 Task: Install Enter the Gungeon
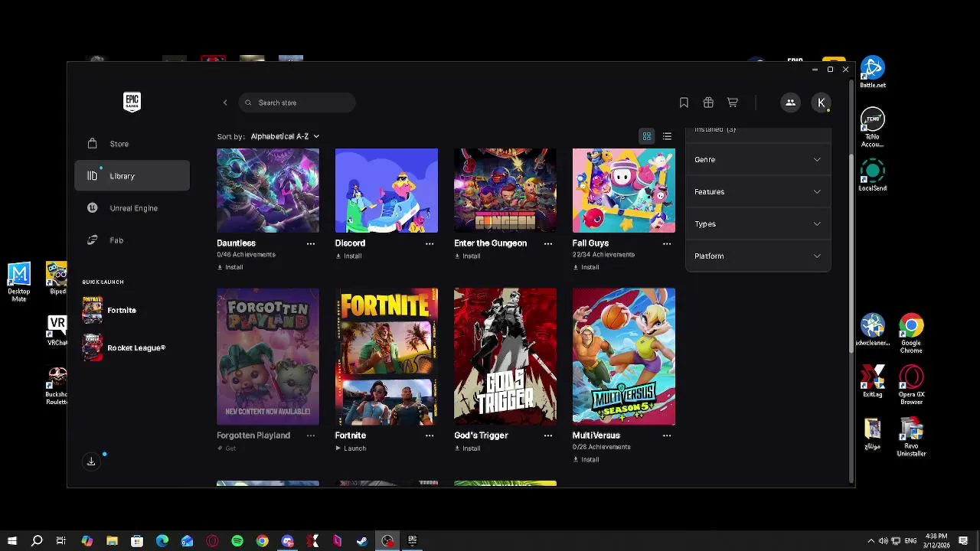point(468,256)
